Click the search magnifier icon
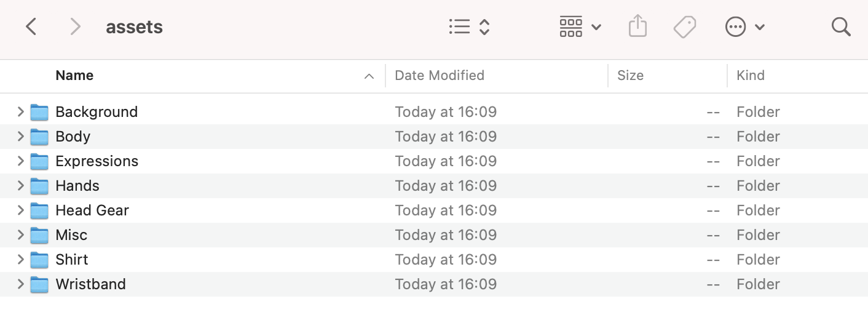The image size is (868, 320). [x=840, y=26]
